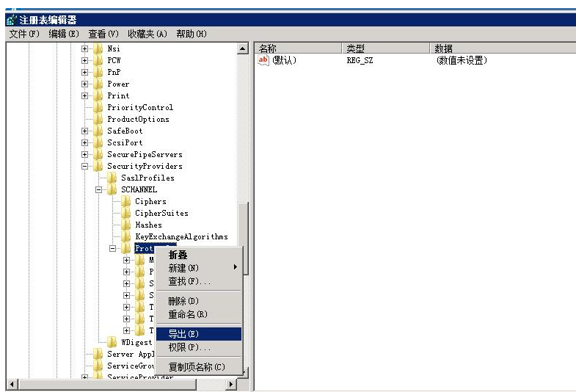Screen dimensions: 576x392
Task: Expand the SafeBoot tree node
Action: tap(85, 131)
